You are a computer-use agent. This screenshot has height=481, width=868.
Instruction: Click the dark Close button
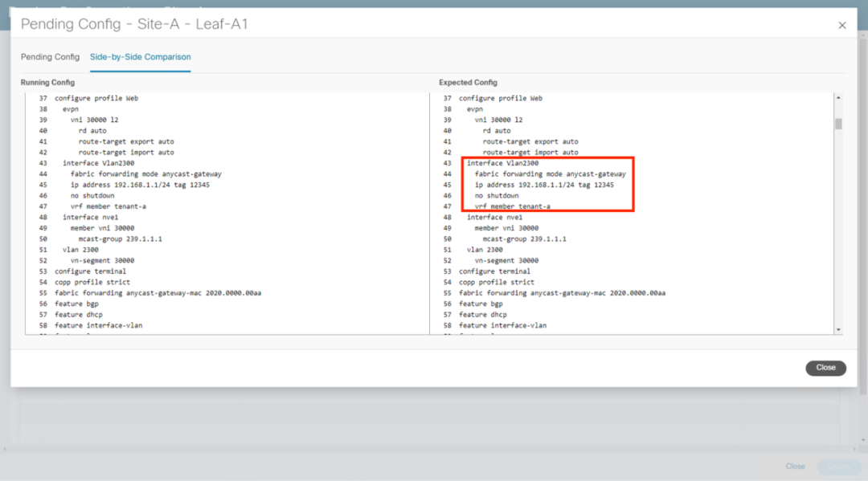point(825,368)
